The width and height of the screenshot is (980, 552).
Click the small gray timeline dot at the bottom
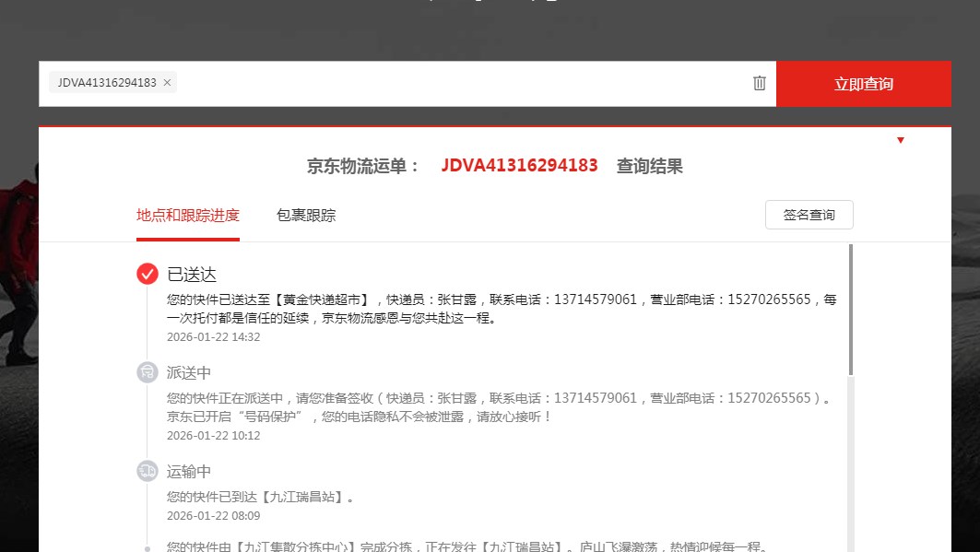coord(147,548)
